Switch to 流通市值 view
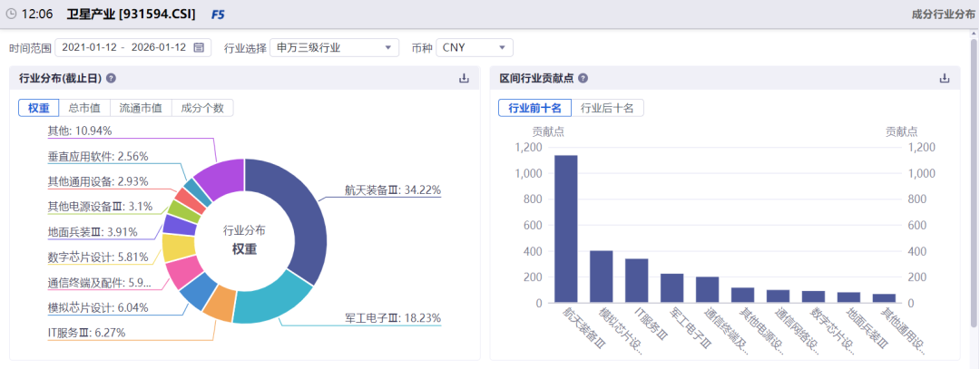This screenshot has height=369, width=980. (x=141, y=108)
